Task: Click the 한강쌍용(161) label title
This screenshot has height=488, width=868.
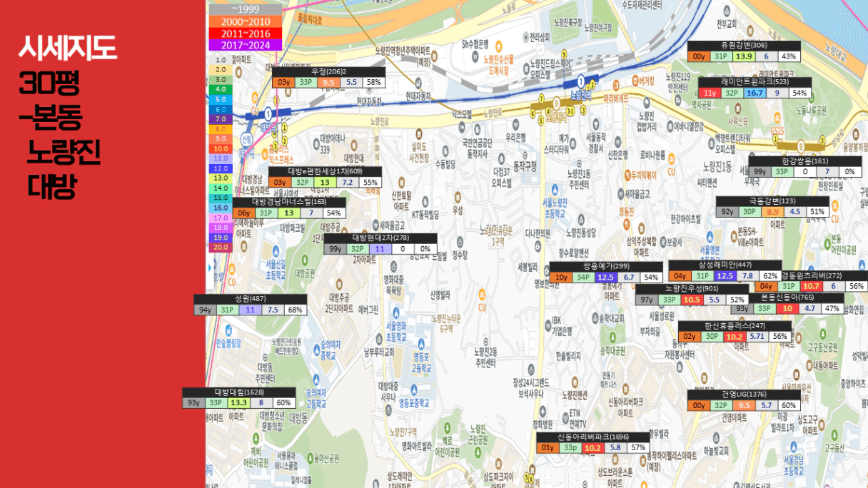Action: point(804,161)
